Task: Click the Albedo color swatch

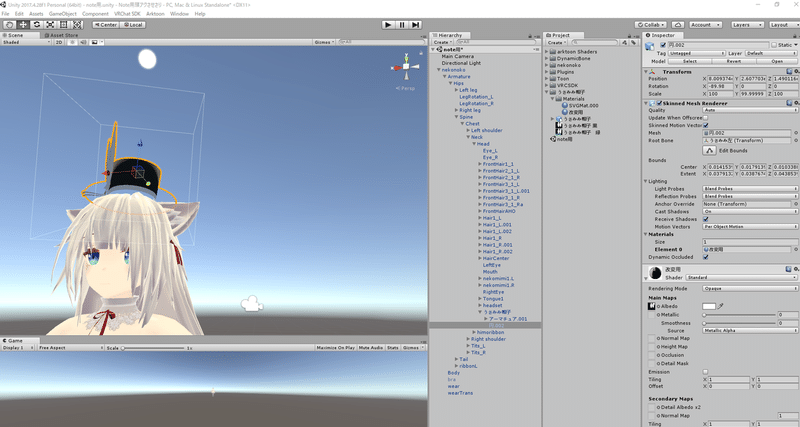Action: coord(709,306)
